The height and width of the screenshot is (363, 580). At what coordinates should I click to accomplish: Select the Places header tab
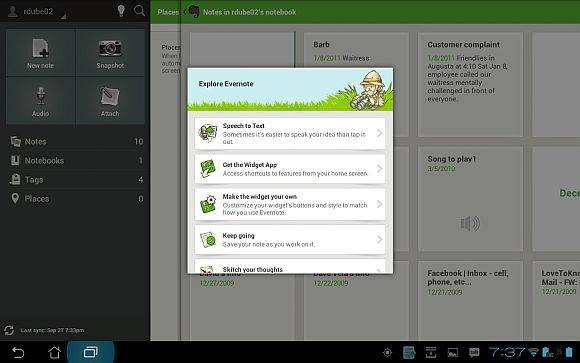(168, 12)
